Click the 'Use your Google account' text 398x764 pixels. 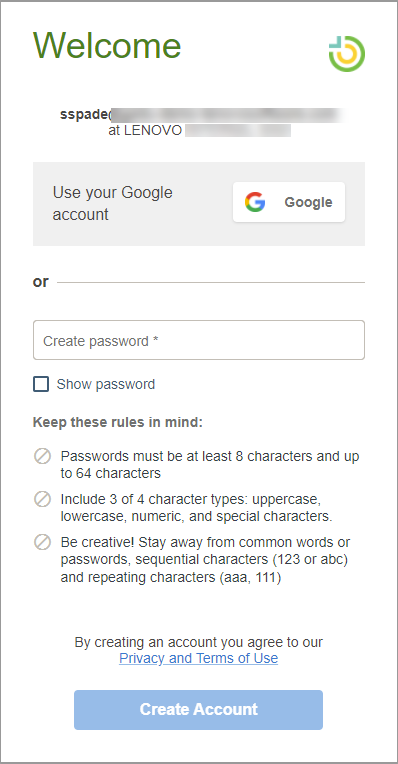click(113, 203)
